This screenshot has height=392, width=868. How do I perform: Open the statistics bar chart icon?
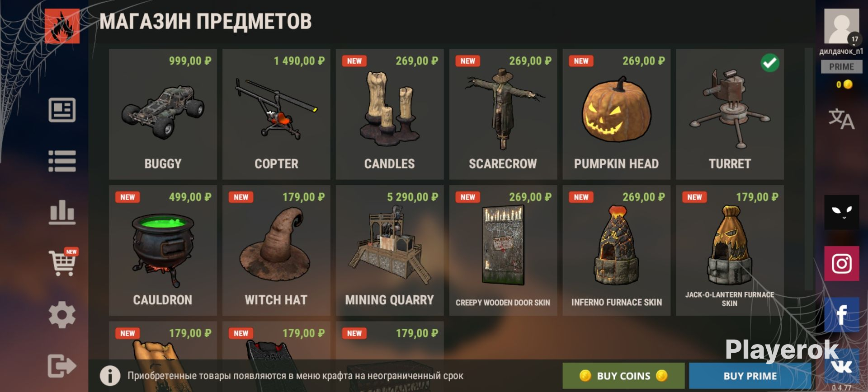[62, 212]
